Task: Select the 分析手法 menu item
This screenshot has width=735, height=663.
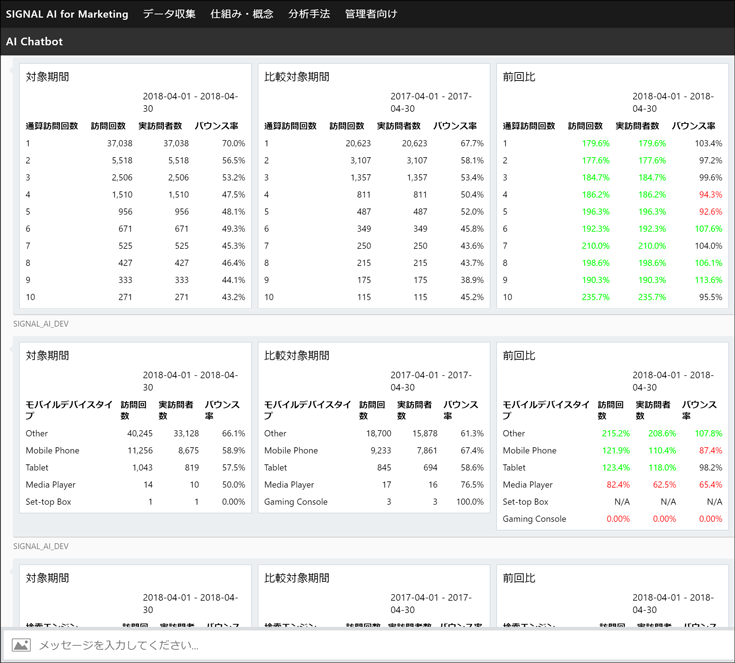Action: pyautogui.click(x=309, y=14)
